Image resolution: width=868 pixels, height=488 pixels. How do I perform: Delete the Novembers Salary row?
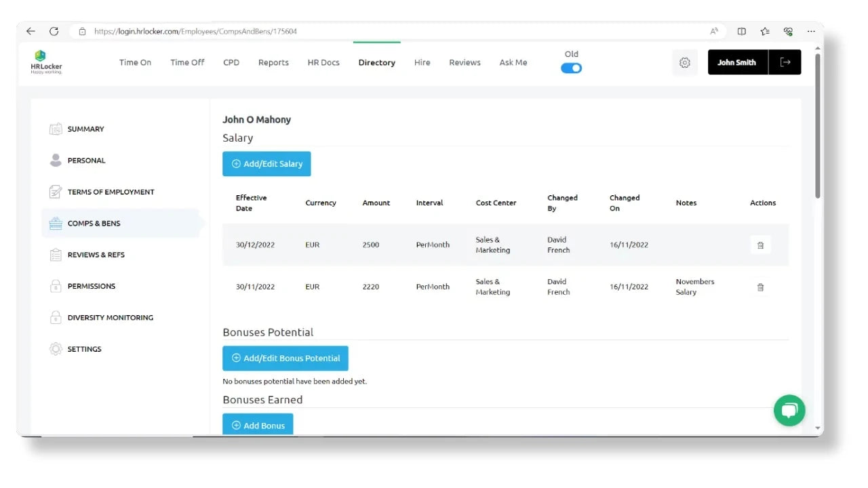[x=760, y=287]
